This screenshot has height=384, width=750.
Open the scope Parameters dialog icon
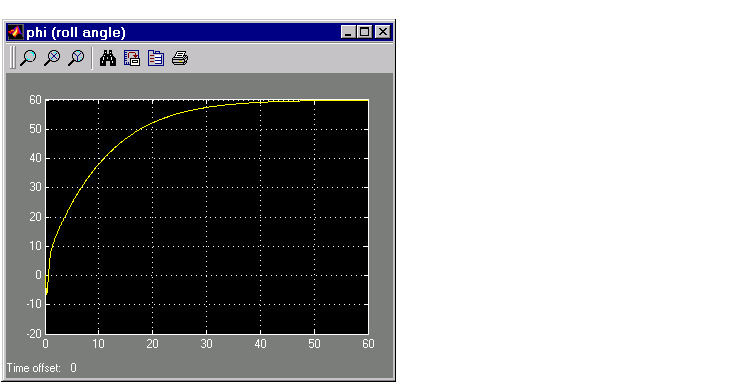156,58
